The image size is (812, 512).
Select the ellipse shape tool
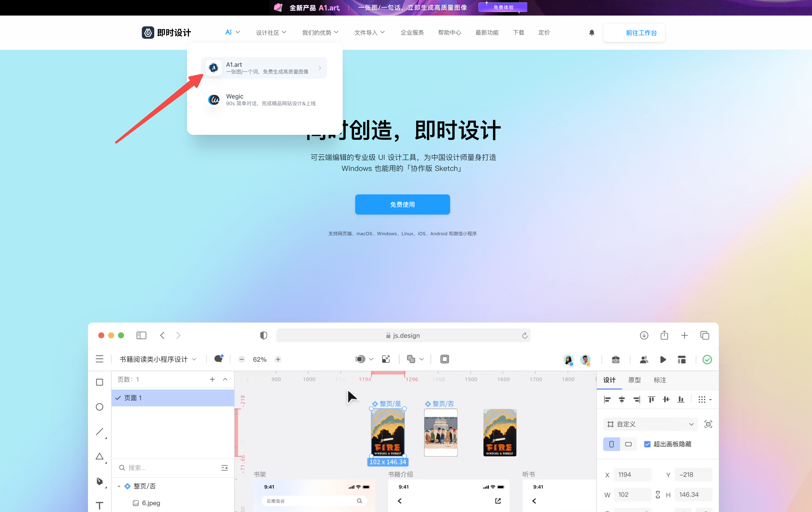click(x=99, y=407)
